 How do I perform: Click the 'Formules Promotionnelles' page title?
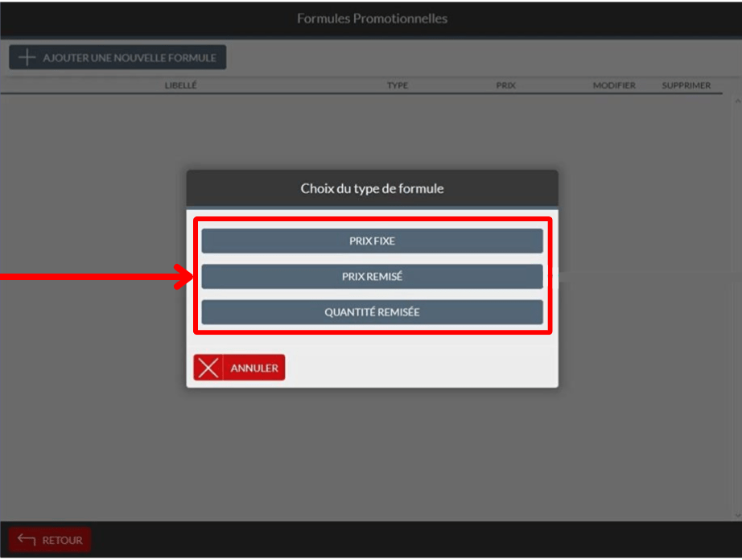pyautogui.click(x=372, y=19)
